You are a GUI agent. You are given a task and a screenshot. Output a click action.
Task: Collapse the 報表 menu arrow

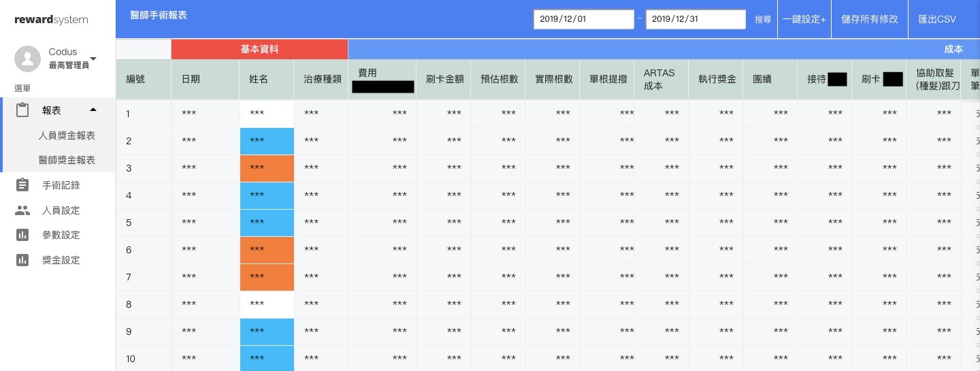point(93,110)
